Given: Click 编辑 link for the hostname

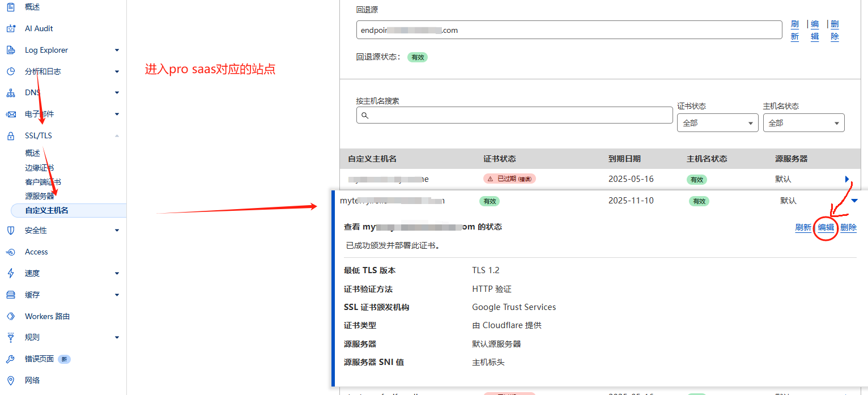Looking at the screenshot, I should [826, 227].
